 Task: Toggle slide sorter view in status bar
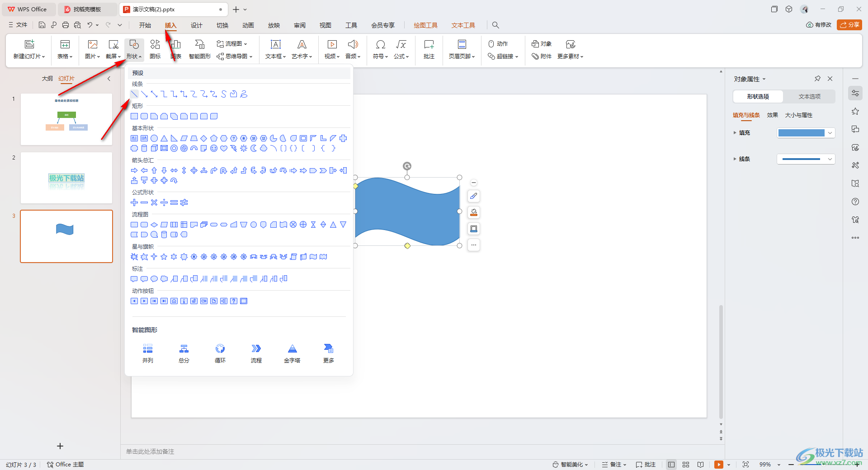click(686, 465)
